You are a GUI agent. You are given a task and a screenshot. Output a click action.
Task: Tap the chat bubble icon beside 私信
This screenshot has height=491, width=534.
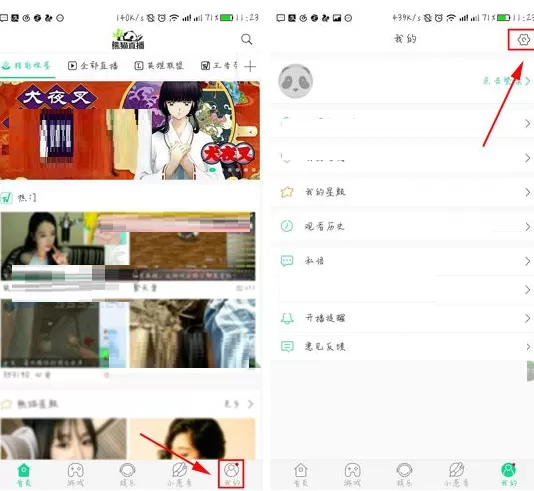[x=287, y=261]
